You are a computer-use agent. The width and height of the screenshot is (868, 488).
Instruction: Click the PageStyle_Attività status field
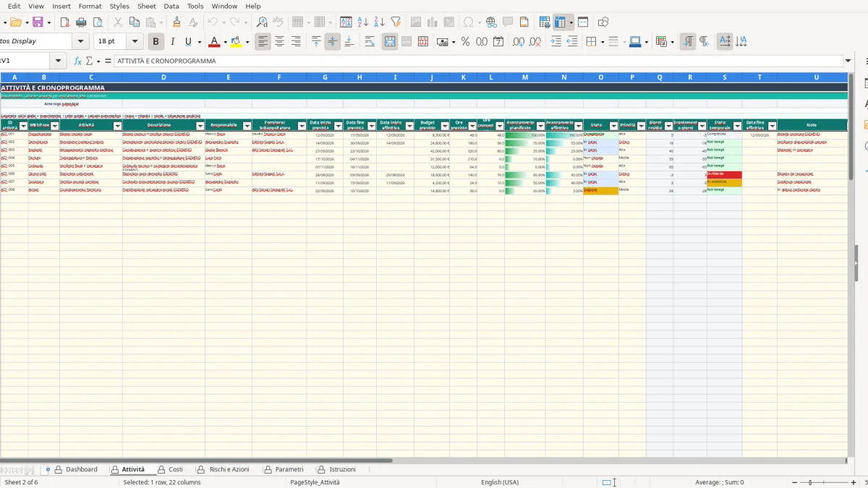[315, 482]
